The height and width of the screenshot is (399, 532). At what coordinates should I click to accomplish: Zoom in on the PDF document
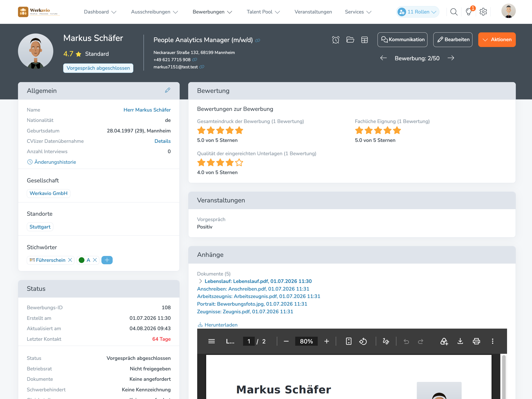[327, 341]
